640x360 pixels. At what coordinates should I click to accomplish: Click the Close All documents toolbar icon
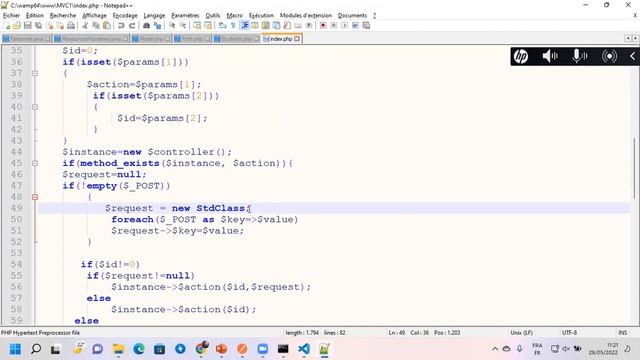[x=60, y=26]
